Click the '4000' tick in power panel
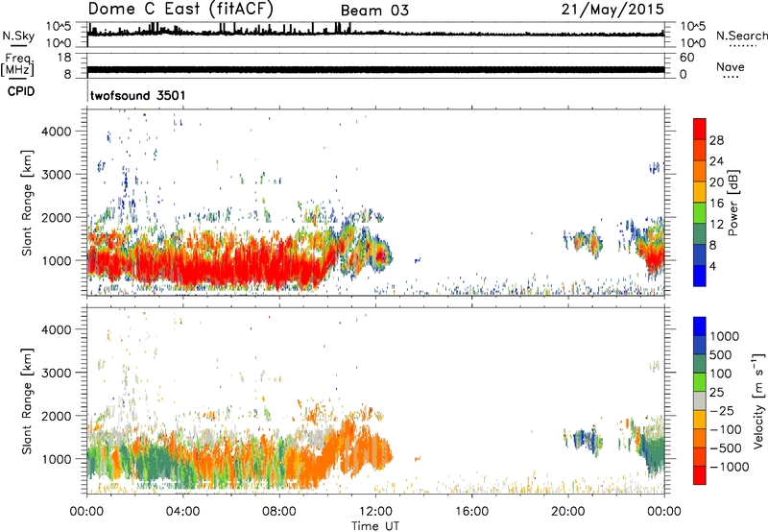 [x=56, y=132]
